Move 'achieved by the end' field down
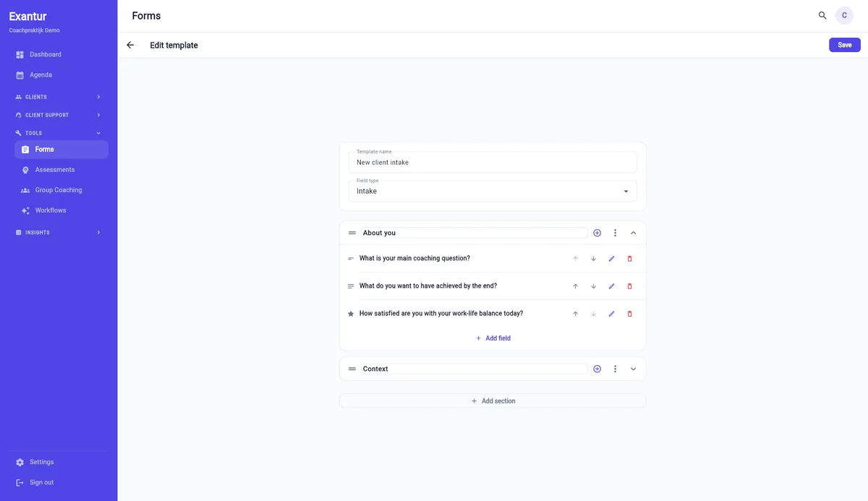868x501 pixels. [593, 286]
